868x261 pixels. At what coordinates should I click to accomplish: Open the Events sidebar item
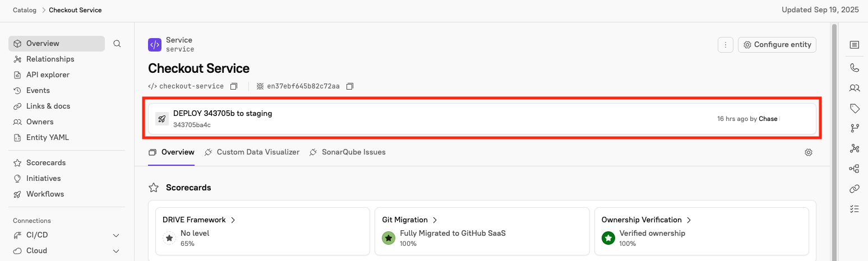pyautogui.click(x=38, y=91)
